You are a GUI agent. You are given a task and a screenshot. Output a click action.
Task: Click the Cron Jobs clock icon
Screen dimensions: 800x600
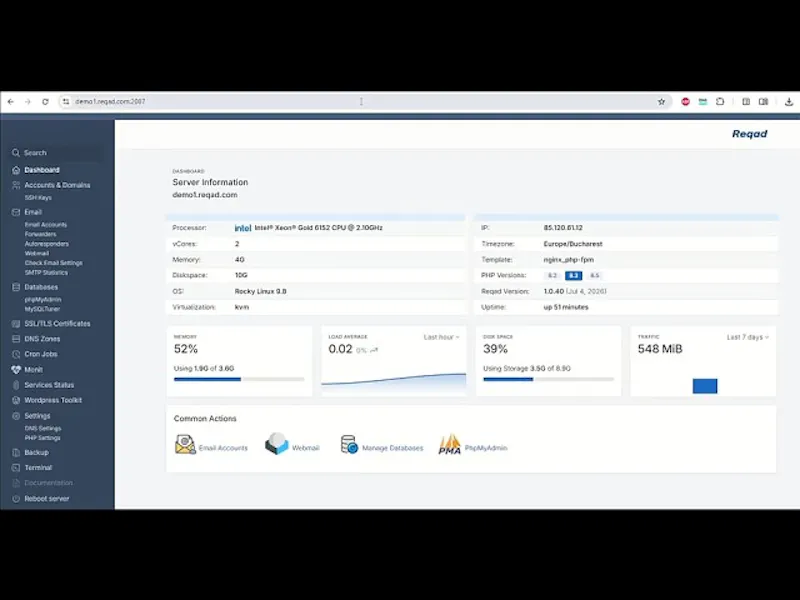(x=16, y=354)
